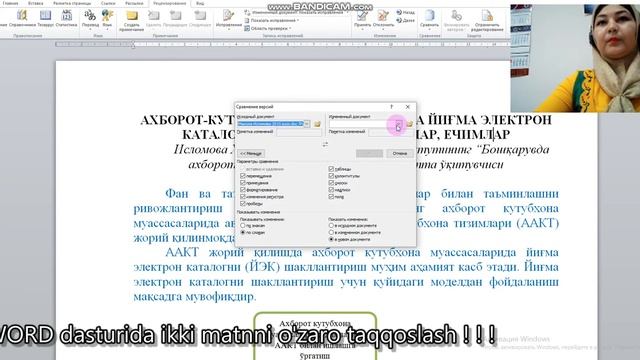Switch to the Вставка ribbon tab
The image size is (640, 360).
tap(36, 3)
